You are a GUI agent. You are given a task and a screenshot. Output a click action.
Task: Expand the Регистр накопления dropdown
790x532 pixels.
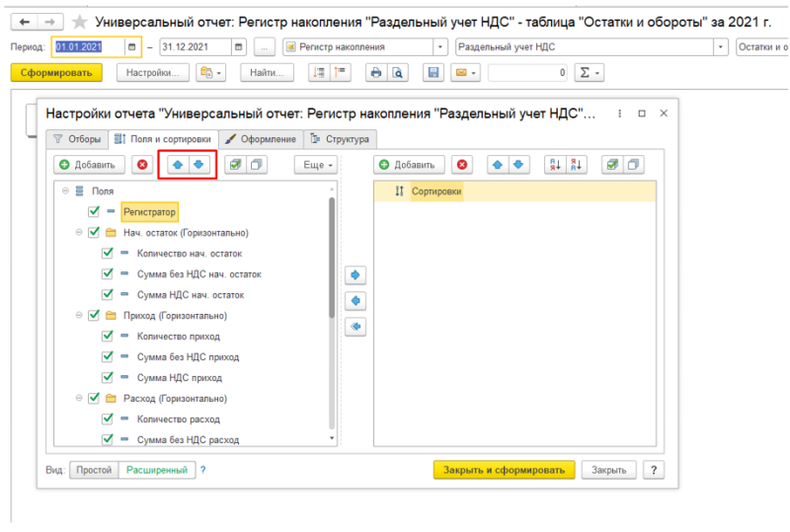click(x=440, y=46)
